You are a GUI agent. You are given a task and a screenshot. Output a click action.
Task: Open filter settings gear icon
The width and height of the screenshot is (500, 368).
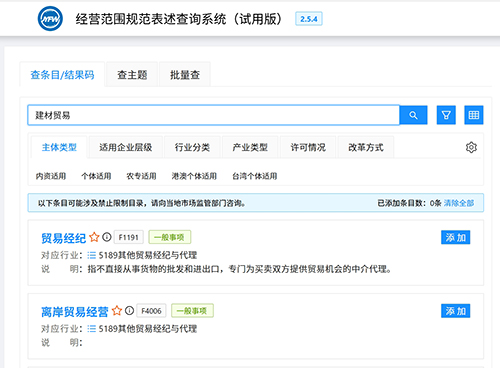[x=471, y=147]
